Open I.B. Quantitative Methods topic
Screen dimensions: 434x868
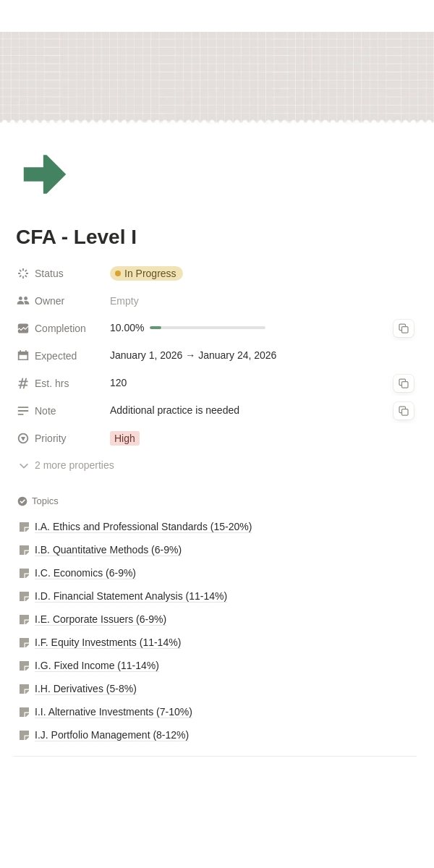click(108, 550)
